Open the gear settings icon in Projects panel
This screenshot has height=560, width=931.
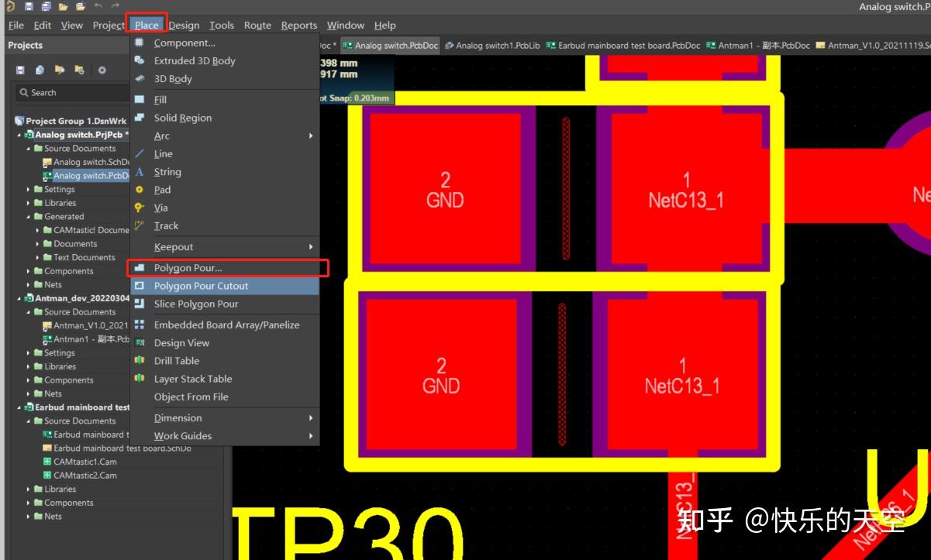[x=102, y=70]
